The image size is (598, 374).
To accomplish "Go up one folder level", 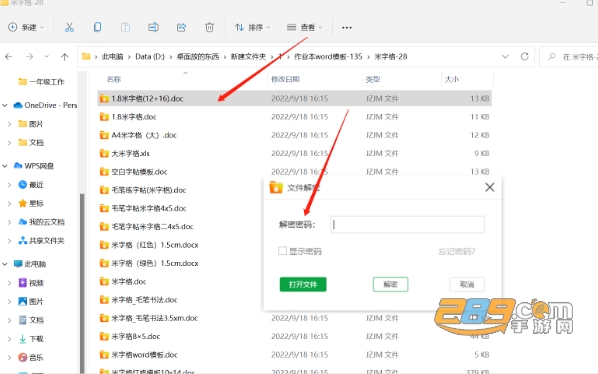I will point(64,57).
